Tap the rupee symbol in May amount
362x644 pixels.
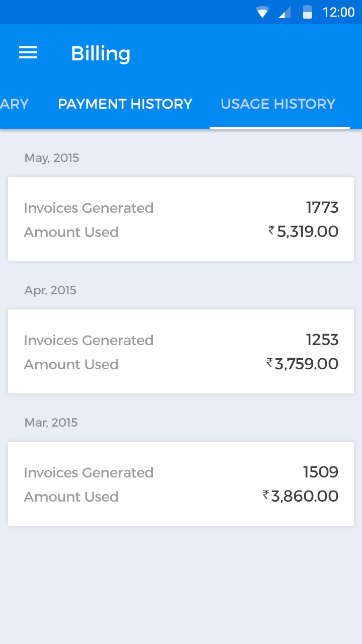click(x=271, y=230)
